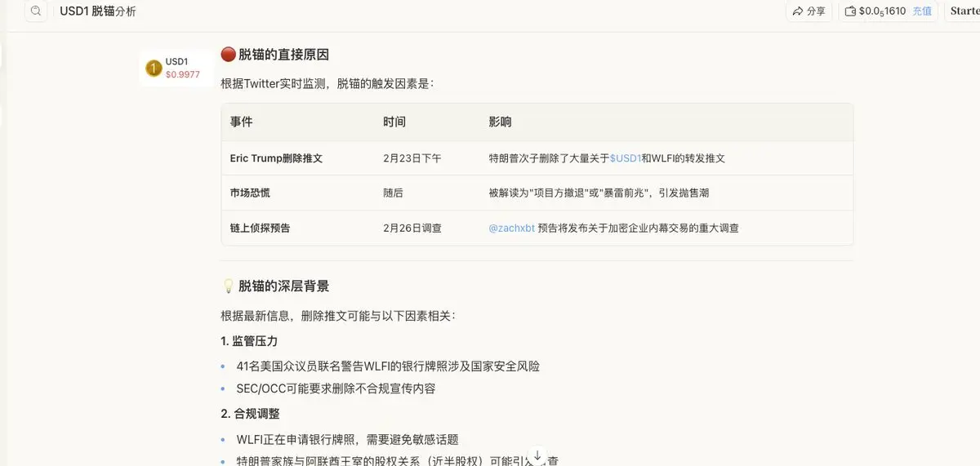The image size is (980, 466).
Task: Click the 1. 监管压力 subheading
Action: pyautogui.click(x=250, y=340)
